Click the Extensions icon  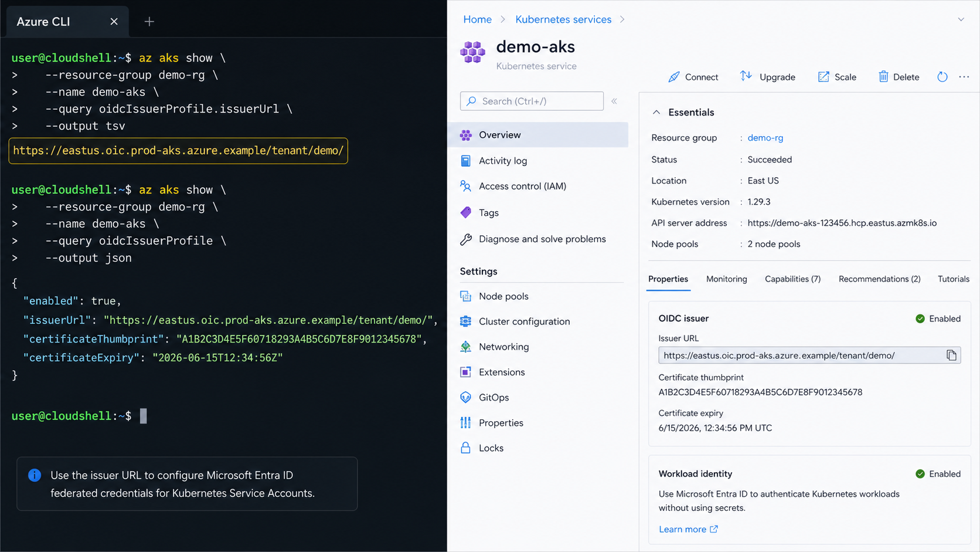point(466,372)
